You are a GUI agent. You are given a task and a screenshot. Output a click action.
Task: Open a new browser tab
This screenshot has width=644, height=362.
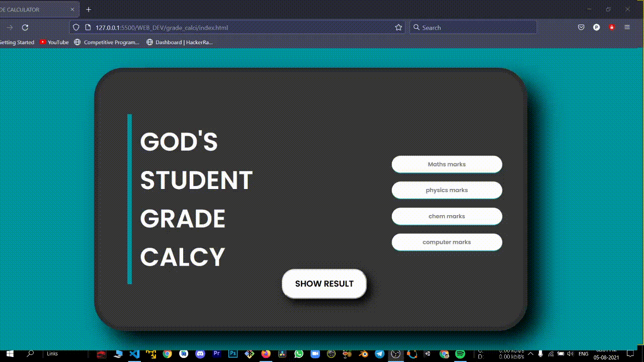pyautogui.click(x=89, y=10)
